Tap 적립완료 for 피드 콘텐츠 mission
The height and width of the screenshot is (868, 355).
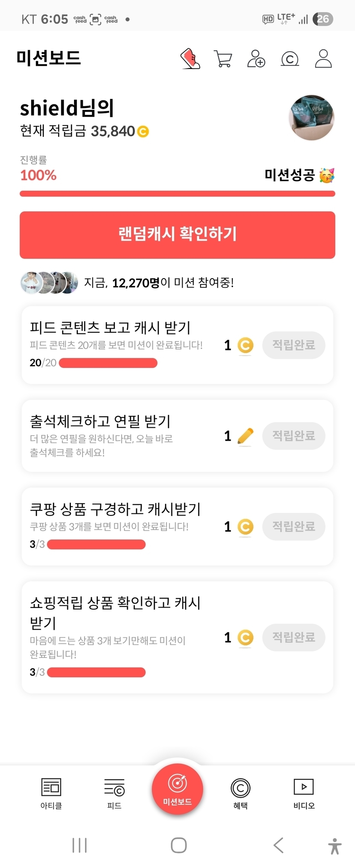[x=294, y=345]
